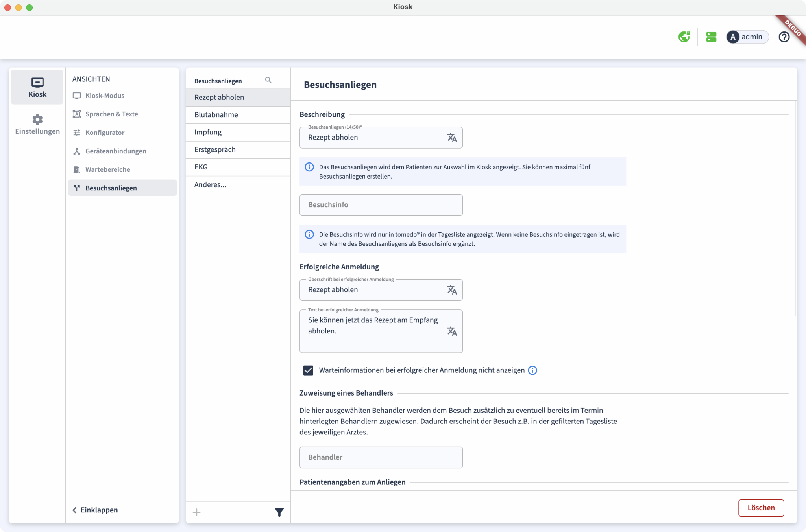Select Blutabnahme in the list
The height and width of the screenshot is (532, 806).
216,115
